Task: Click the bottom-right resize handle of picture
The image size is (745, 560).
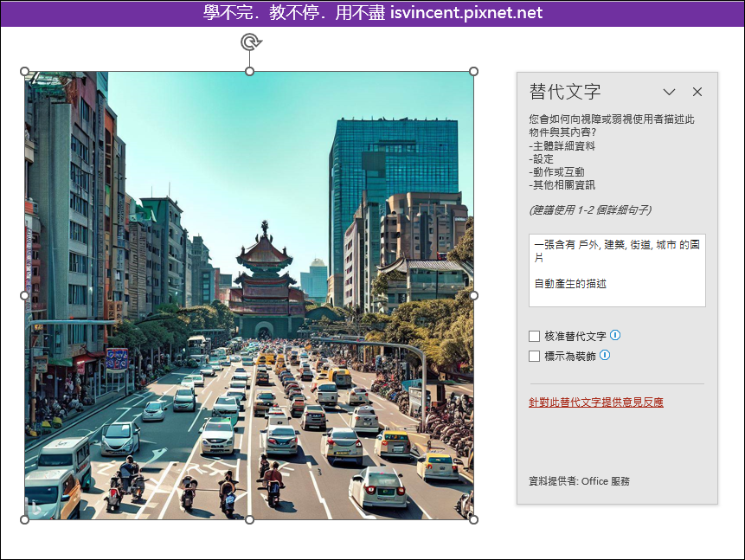Action: coord(473,519)
